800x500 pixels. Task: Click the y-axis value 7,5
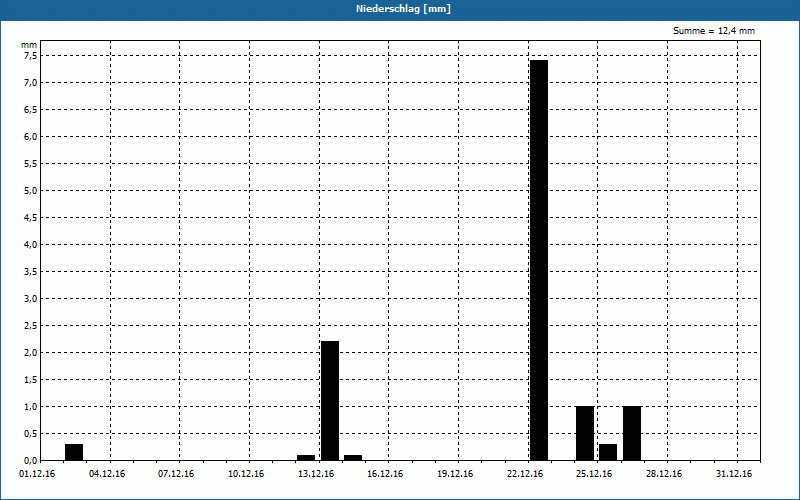click(31, 56)
